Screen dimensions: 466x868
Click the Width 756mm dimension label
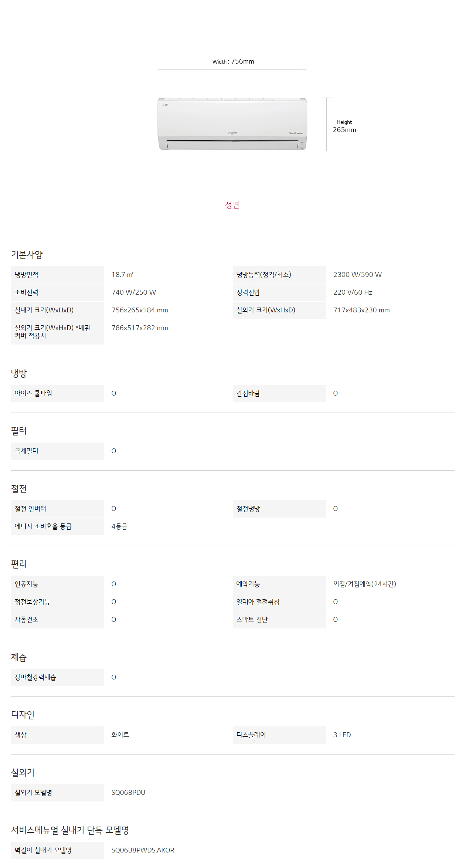point(233,61)
